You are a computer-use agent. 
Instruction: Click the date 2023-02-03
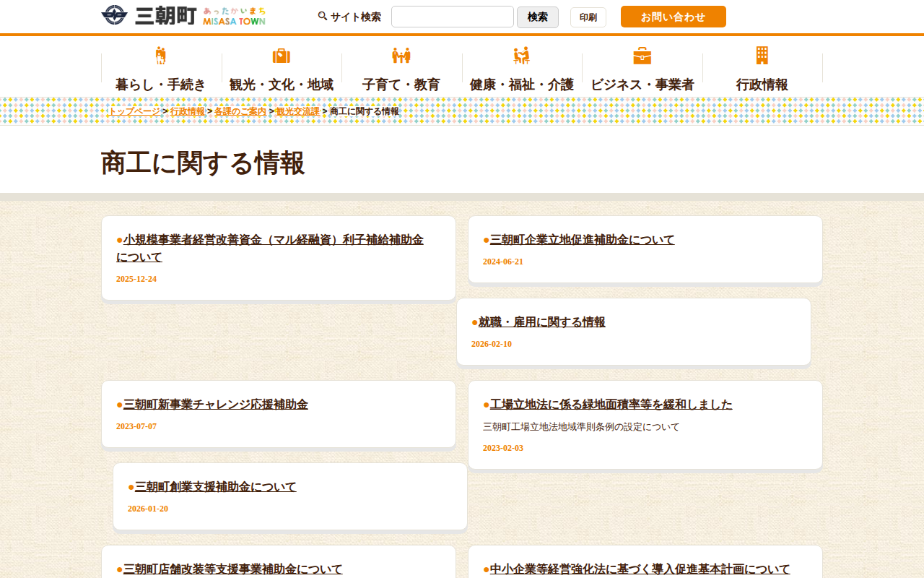503,448
